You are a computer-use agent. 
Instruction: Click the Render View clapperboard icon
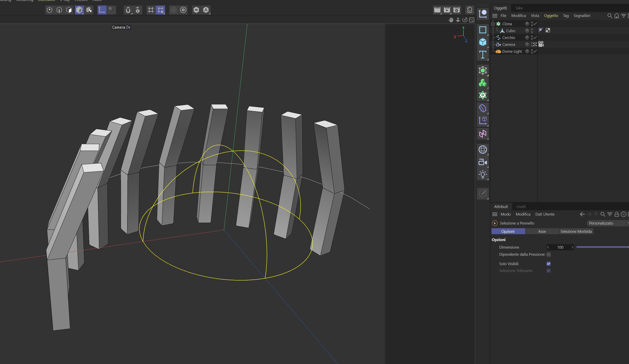[437, 10]
